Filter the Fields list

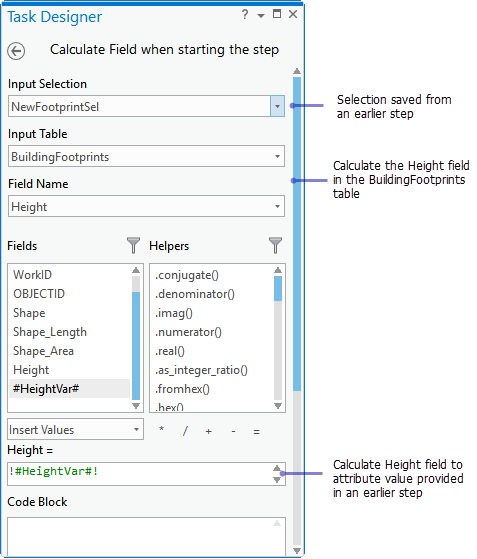[x=133, y=245]
